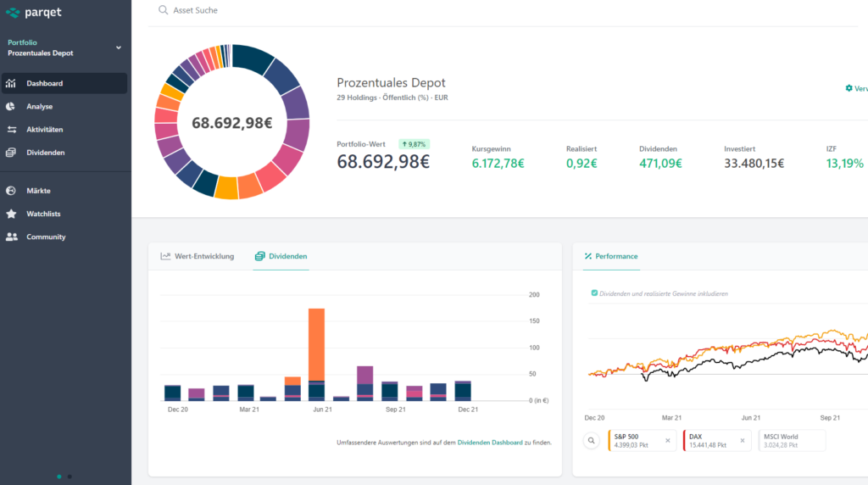Toggle 'Dividenden und realisierte Gewinne inkludieren' checkbox
The image size is (868, 485).
pos(594,293)
